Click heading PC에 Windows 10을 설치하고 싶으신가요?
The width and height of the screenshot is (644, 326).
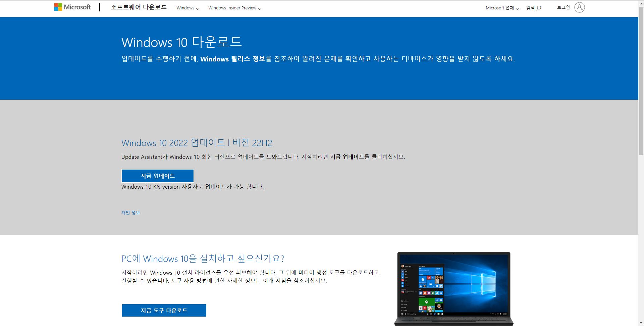click(x=203, y=259)
